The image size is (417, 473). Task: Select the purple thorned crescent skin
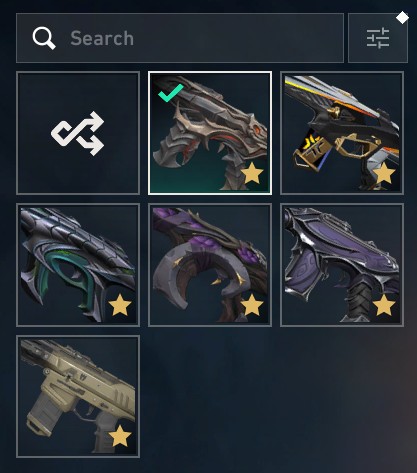tap(210, 265)
